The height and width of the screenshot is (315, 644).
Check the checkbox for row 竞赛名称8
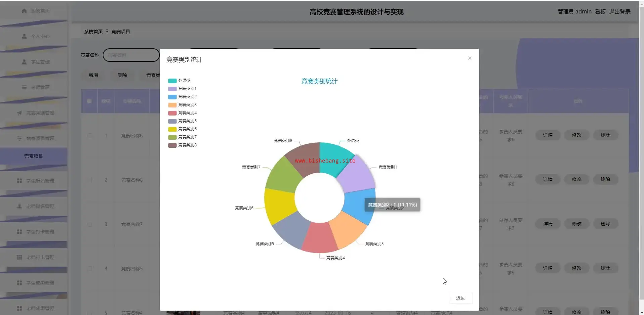coord(89,180)
